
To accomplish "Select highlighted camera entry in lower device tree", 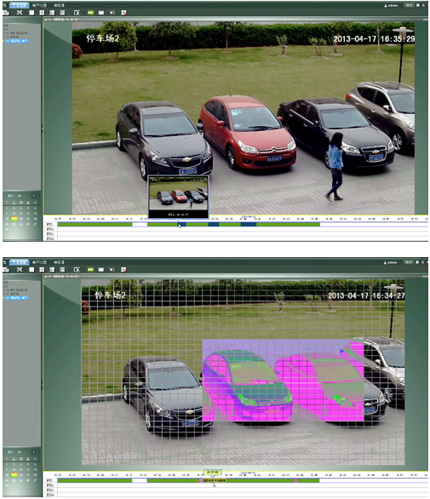I will pyautogui.click(x=17, y=298).
